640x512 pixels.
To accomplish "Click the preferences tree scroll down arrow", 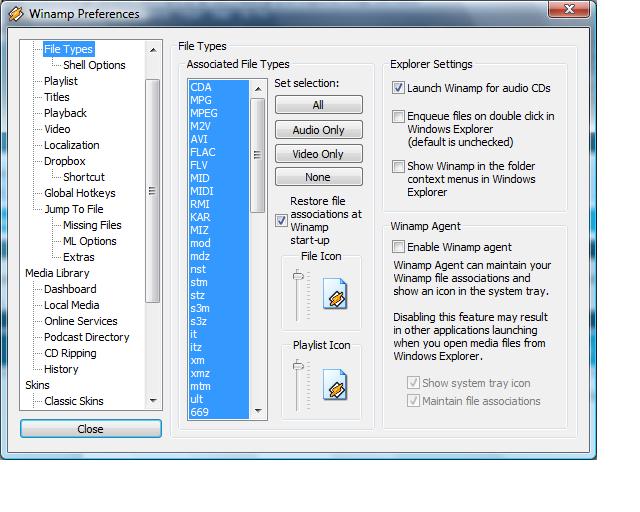I will [153, 401].
